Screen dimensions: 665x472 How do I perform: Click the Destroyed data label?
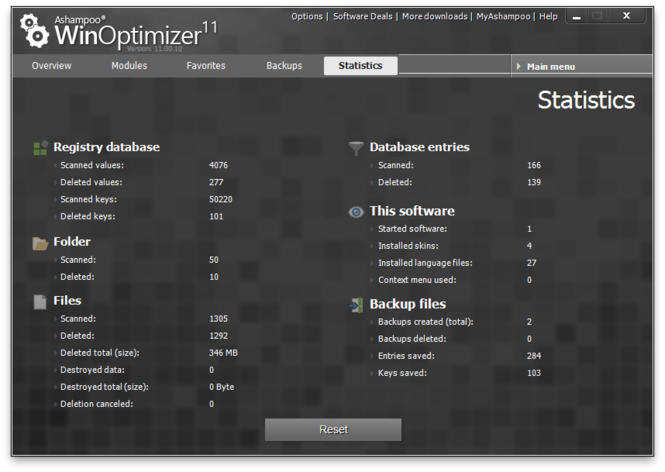pyautogui.click(x=92, y=370)
